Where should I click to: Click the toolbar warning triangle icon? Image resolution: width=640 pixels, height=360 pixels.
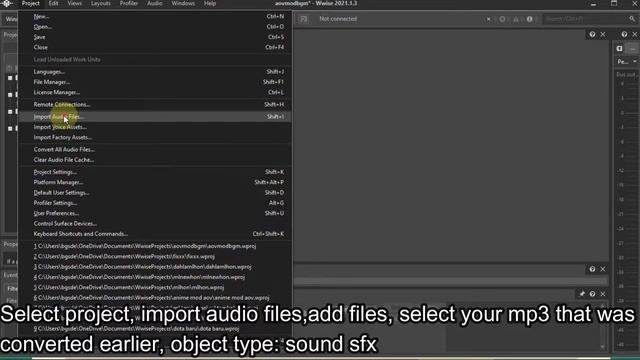[516, 19]
